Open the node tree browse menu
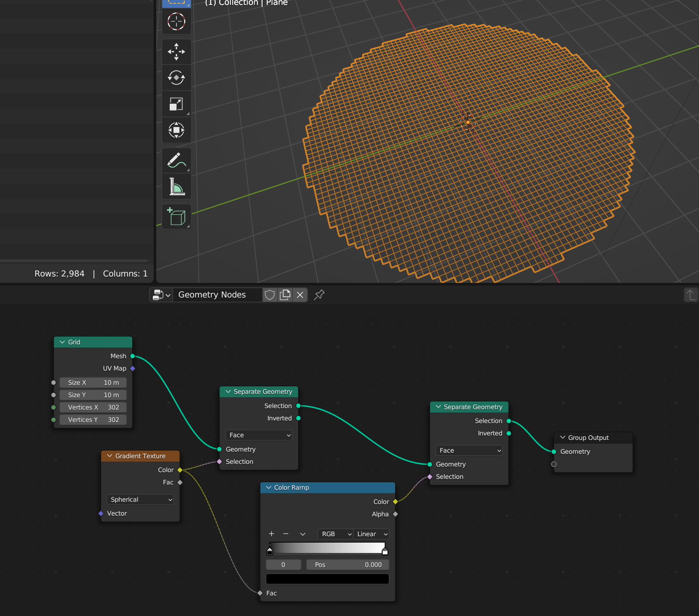This screenshot has width=699, height=616. [161, 295]
